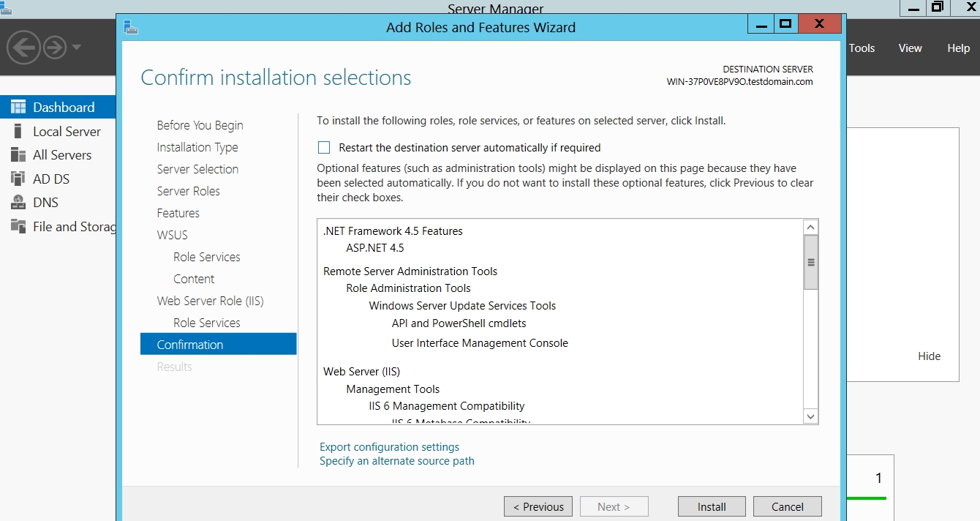Click the All Servers icon
Viewport: 980px width, 521px height.
coord(18,155)
